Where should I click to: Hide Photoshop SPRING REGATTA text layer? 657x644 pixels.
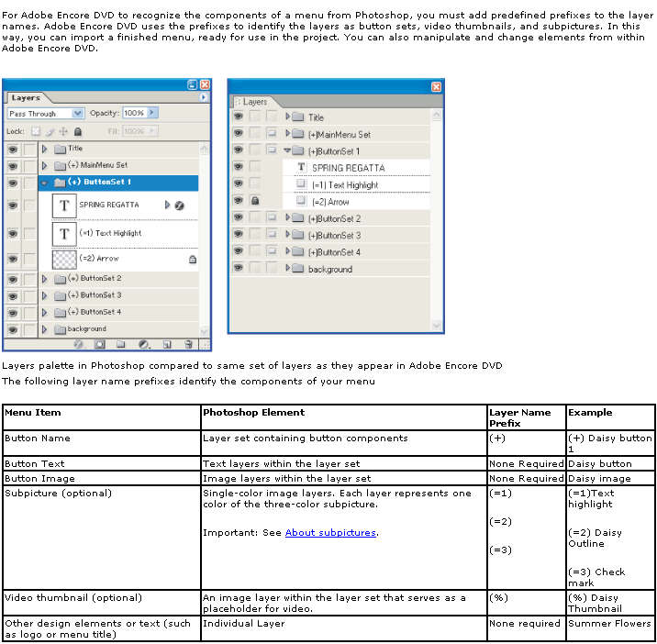click(x=13, y=205)
